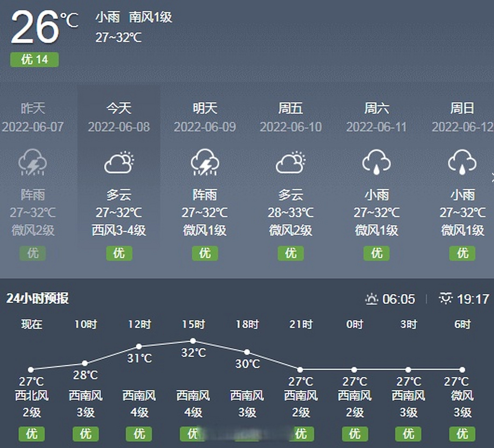This screenshot has height=448, width=494.
Task: Click the 21时 data point on curve
Action: coord(300,370)
